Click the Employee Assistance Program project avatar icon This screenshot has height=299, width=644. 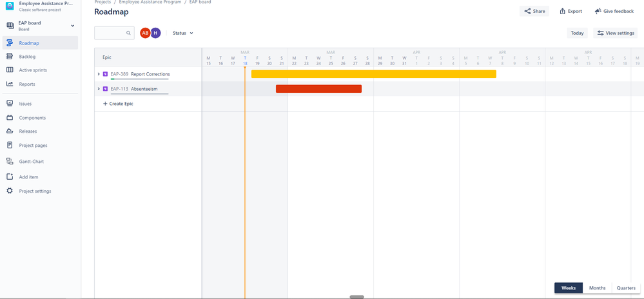coord(10,6)
